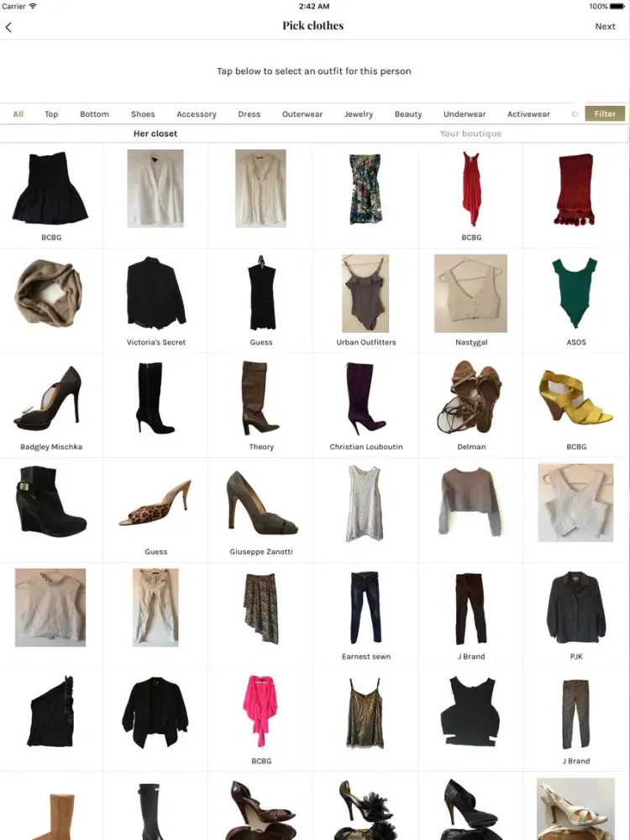Pick the leopard Guess mule
The width and height of the screenshot is (630, 840).
click(155, 502)
